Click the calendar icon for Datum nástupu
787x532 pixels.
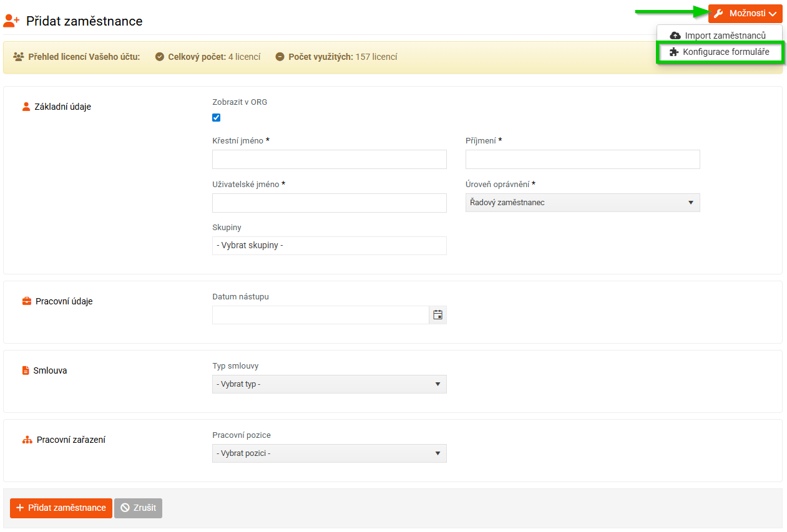[437, 315]
